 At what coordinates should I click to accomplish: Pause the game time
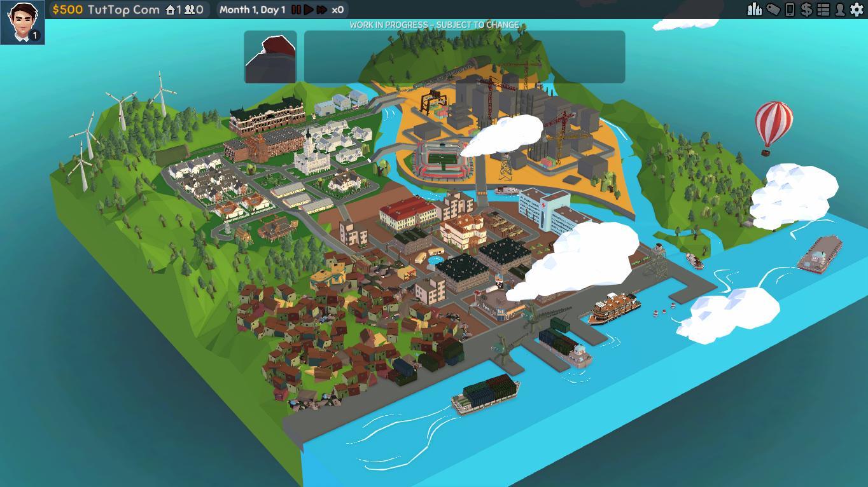pos(296,10)
